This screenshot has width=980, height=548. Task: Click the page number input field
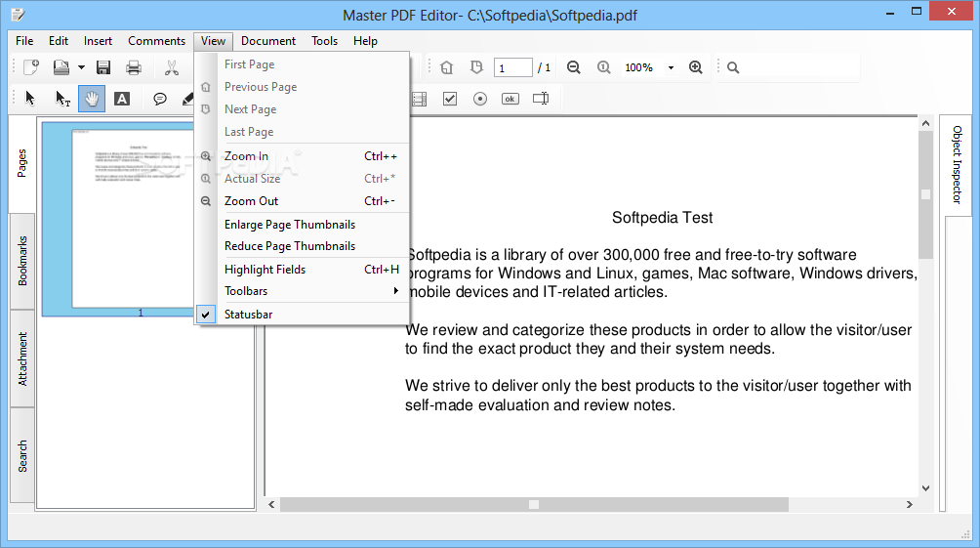513,67
